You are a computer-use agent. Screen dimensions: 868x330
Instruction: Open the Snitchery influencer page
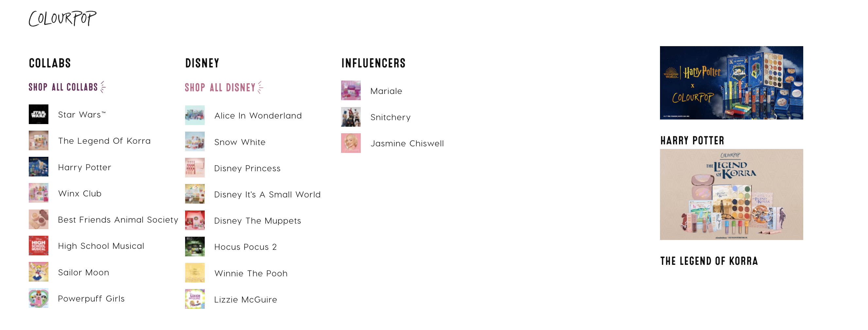pyautogui.click(x=391, y=117)
